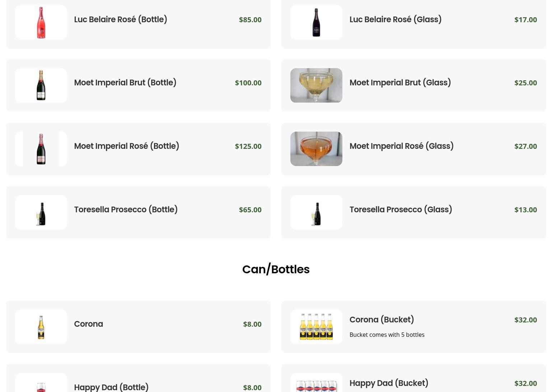Screen dimensions: 552x392
Task: Open the Moet Imperial Brut bottle image
Action: click(41, 85)
